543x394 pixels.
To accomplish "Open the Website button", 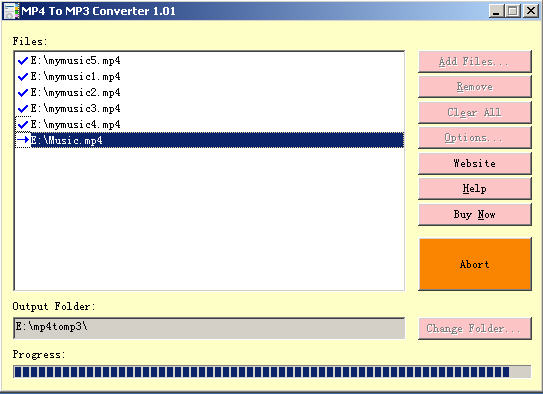I will (475, 163).
